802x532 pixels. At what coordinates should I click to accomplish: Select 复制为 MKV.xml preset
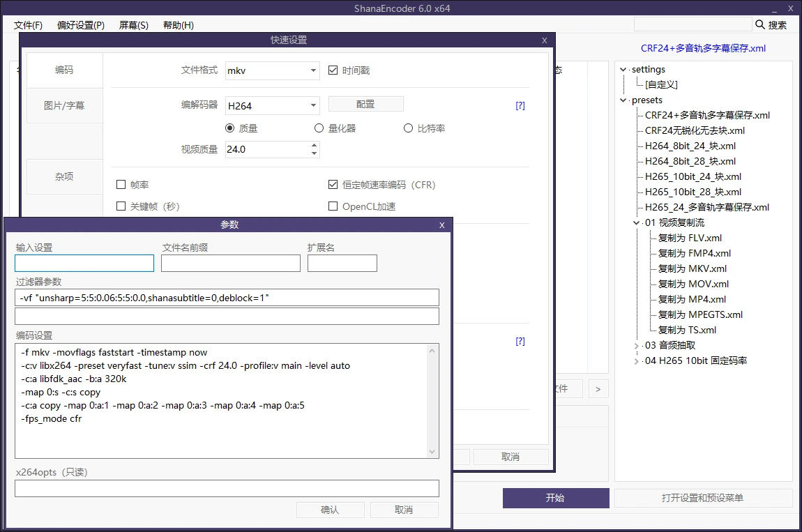coord(693,269)
